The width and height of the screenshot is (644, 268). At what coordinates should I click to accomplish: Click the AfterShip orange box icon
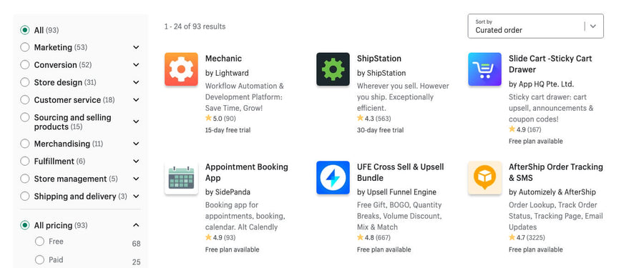[x=484, y=178]
